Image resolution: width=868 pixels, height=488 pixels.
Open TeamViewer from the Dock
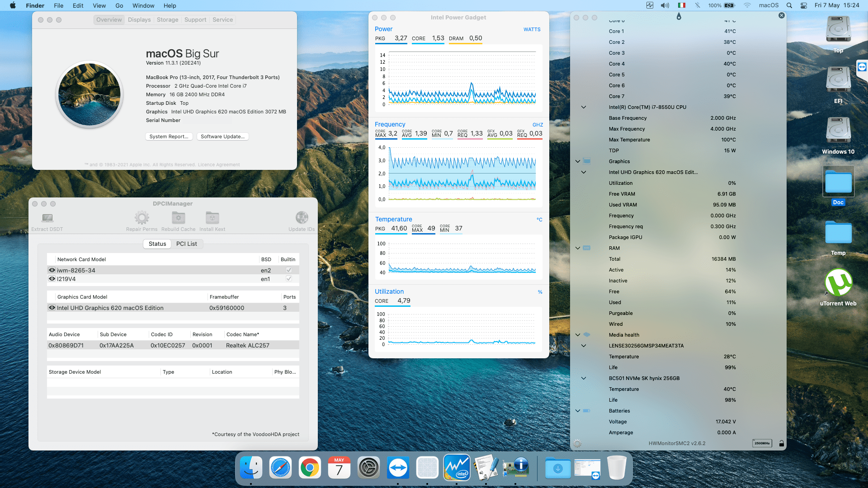pos(398,468)
